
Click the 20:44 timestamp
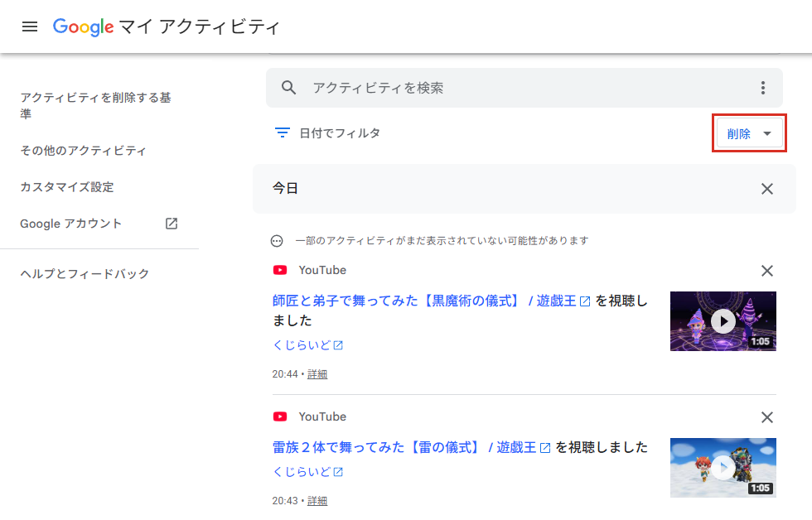(285, 374)
